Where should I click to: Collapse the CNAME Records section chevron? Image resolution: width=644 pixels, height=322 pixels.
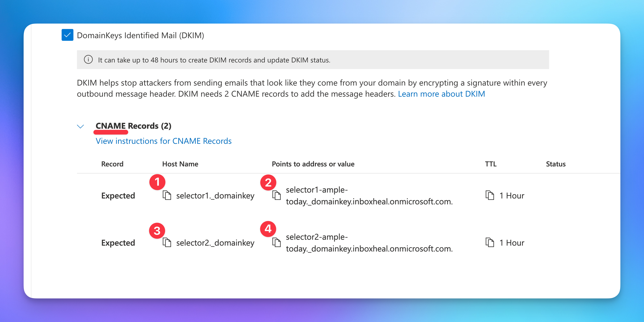pos(80,126)
